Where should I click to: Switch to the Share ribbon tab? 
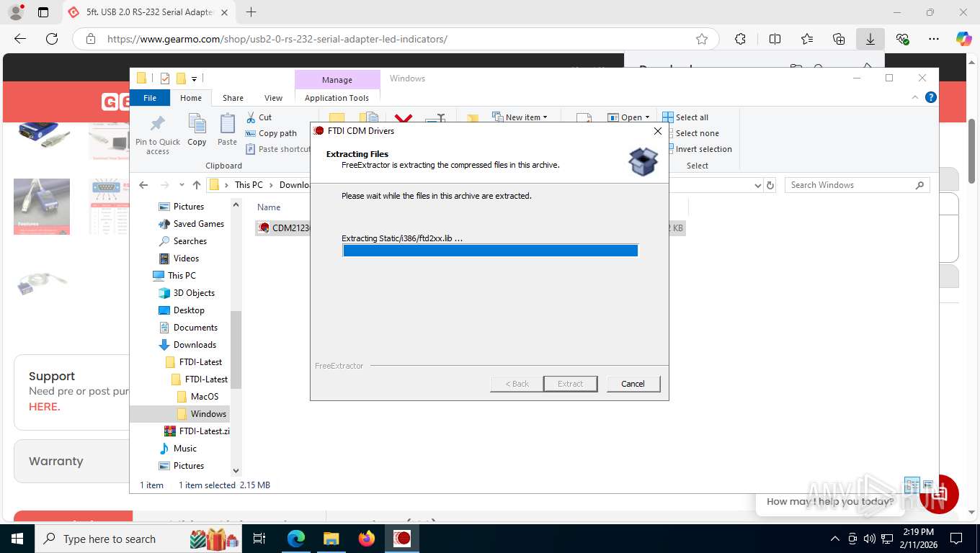pyautogui.click(x=233, y=98)
